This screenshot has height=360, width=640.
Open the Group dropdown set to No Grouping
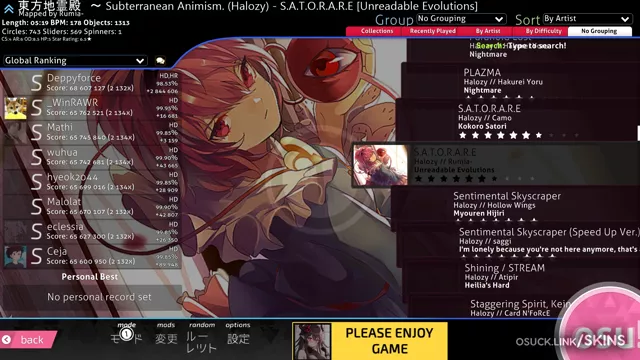click(461, 19)
